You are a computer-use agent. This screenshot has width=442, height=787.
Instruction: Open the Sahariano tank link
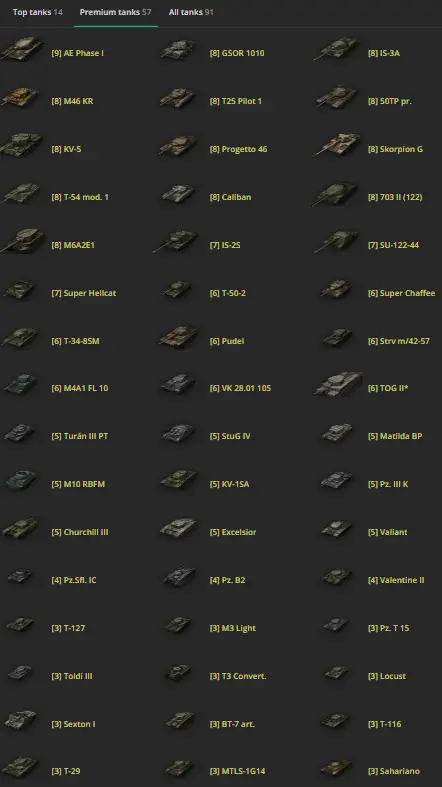[393, 771]
